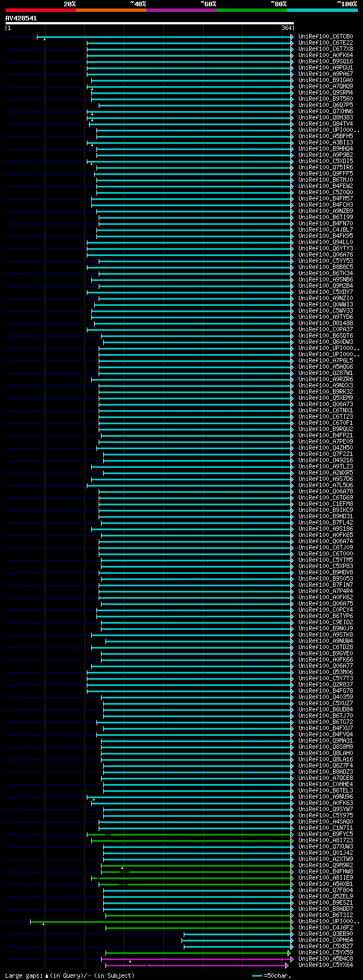The image size is (363, 980).
Task: Click green alignment bar for UniRef100_B6T3I2
Action: tap(200, 915)
